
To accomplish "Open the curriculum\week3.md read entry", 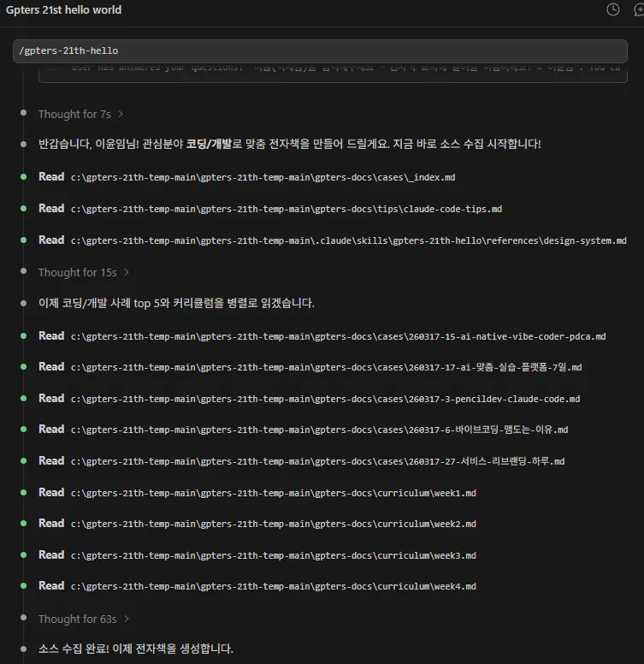I will tap(257, 555).
